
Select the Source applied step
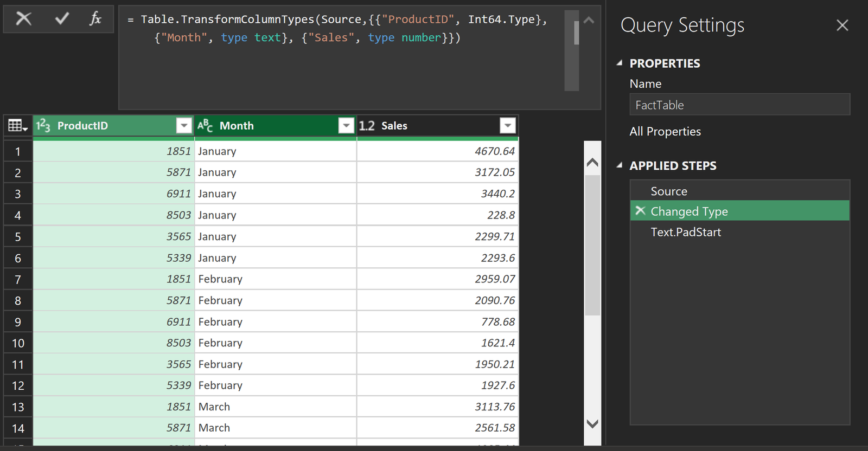(x=669, y=191)
